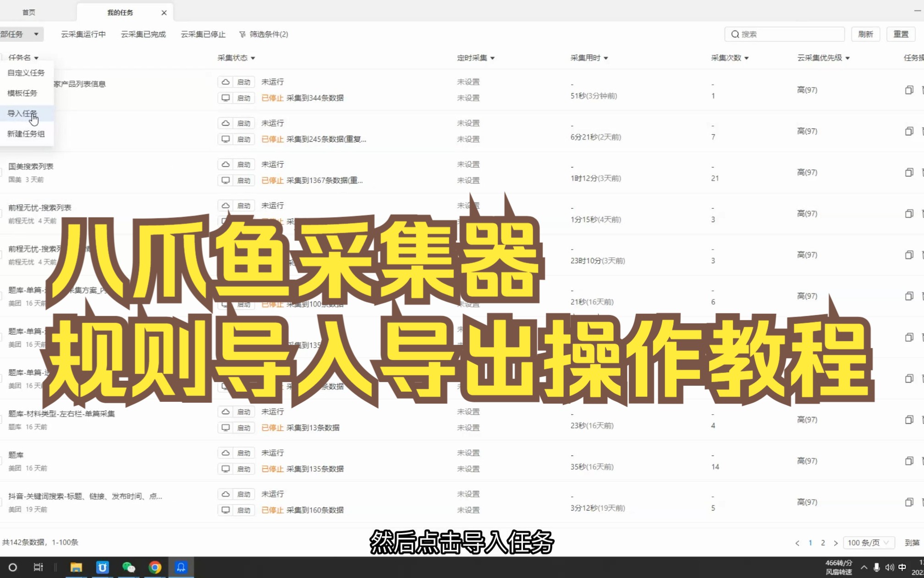Click the taskbar microphone icon
The width and height of the screenshot is (924, 578).
pos(876,567)
